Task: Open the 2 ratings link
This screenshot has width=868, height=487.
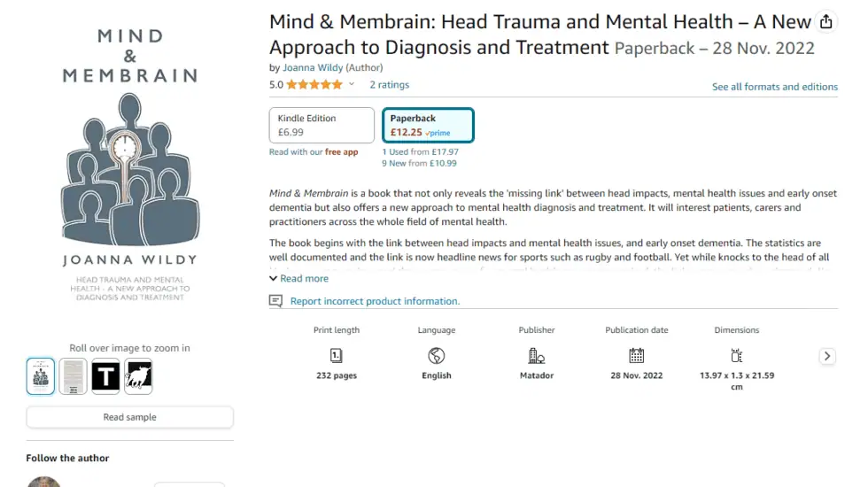Action: (389, 85)
